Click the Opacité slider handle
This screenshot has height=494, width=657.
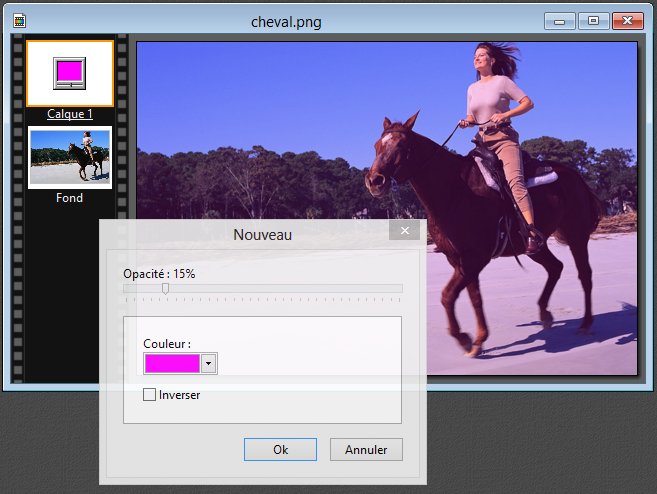click(165, 288)
